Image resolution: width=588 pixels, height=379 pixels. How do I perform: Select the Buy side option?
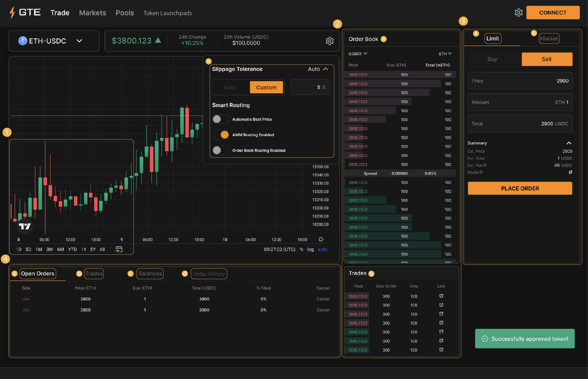coord(492,59)
